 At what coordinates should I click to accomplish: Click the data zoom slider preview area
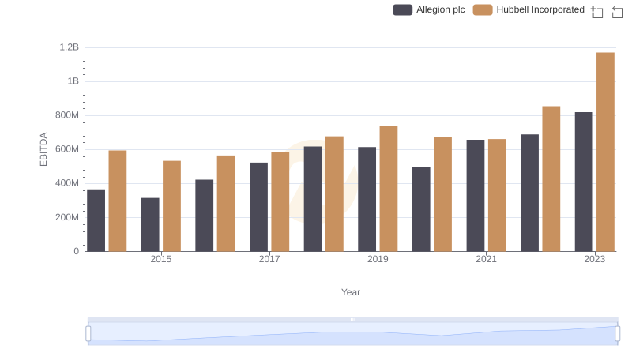click(352, 333)
